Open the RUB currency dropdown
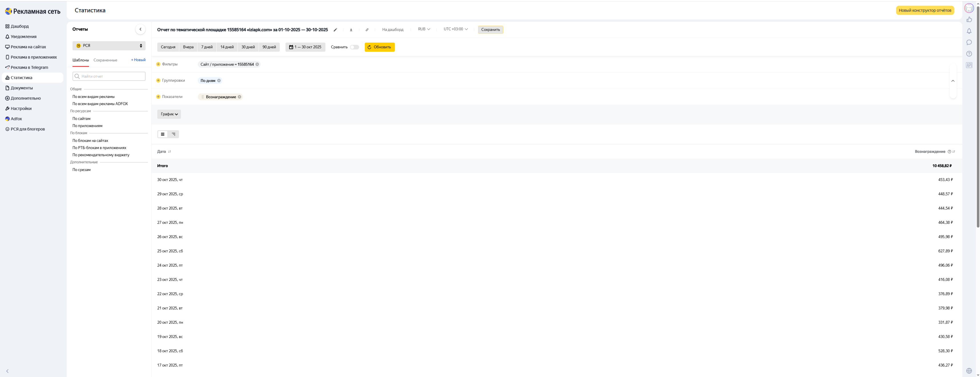This screenshot has height=377, width=980. [x=424, y=29]
